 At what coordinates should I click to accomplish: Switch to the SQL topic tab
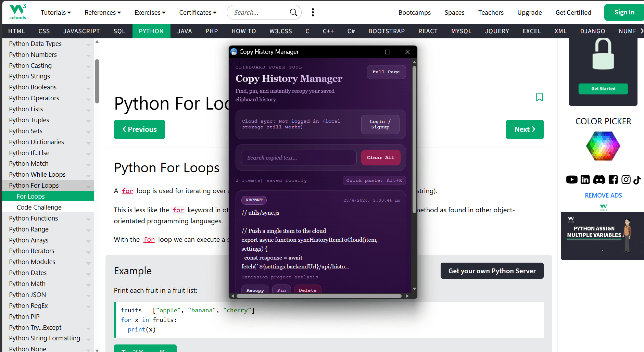(119, 31)
